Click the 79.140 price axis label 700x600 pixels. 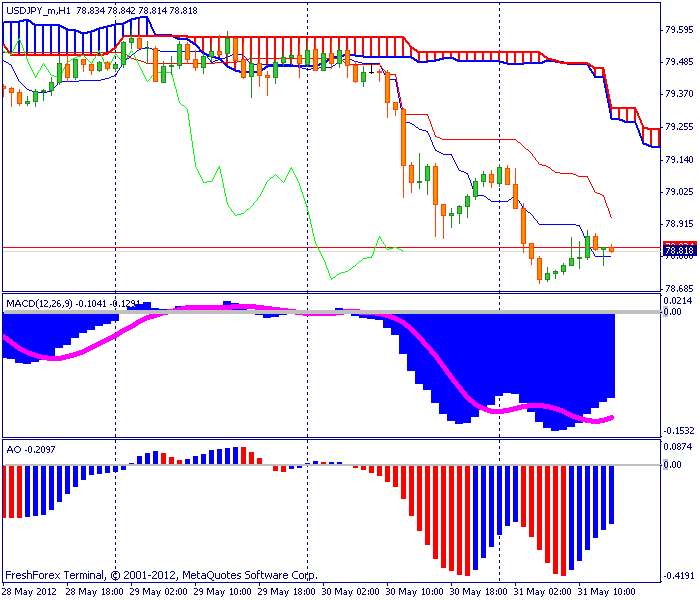(x=679, y=159)
